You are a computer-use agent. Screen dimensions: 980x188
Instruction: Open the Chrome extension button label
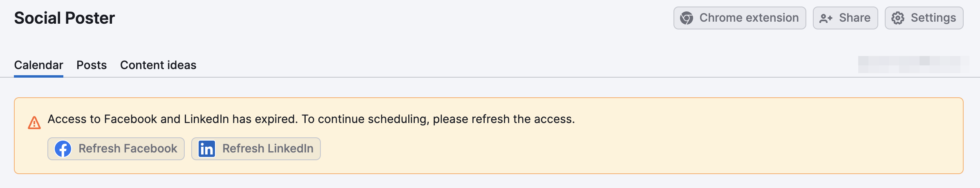coord(749,18)
